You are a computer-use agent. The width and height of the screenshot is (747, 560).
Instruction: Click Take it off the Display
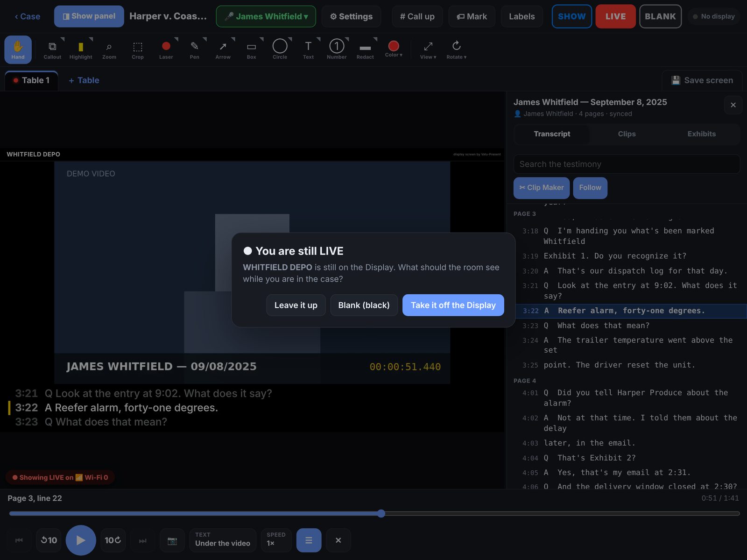click(453, 305)
